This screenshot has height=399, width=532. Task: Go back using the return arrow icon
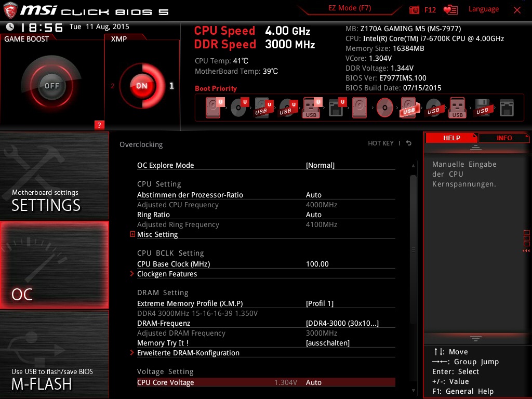pyautogui.click(x=409, y=143)
